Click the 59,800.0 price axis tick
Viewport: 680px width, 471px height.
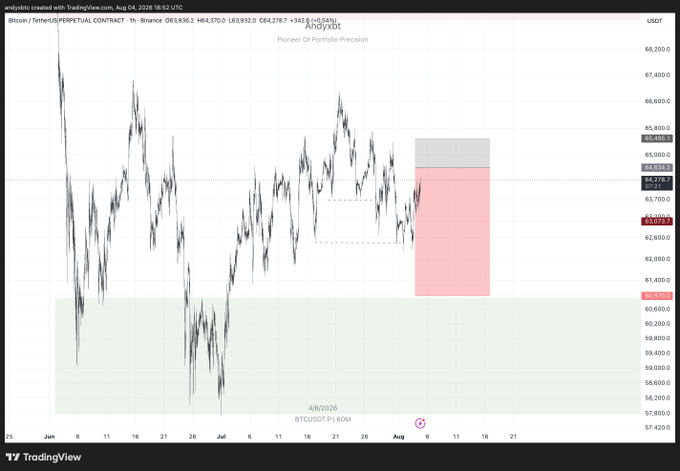pos(657,338)
